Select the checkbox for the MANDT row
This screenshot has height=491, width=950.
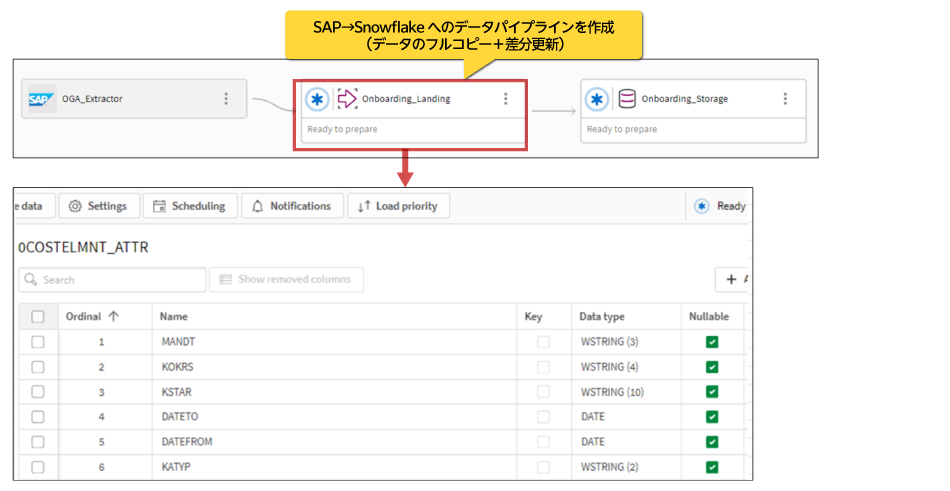38,342
